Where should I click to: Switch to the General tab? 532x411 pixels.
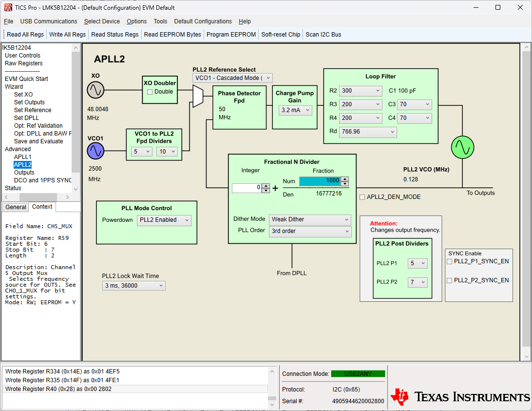click(x=16, y=207)
